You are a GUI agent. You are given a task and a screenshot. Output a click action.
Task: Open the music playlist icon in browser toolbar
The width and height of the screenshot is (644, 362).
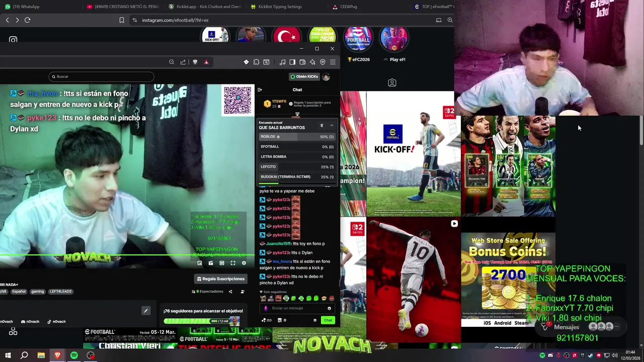[282, 62]
